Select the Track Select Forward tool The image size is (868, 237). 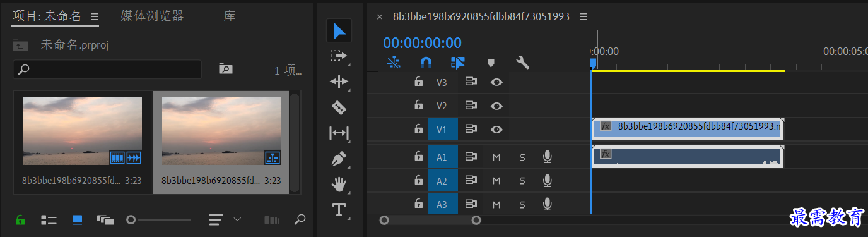(339, 56)
